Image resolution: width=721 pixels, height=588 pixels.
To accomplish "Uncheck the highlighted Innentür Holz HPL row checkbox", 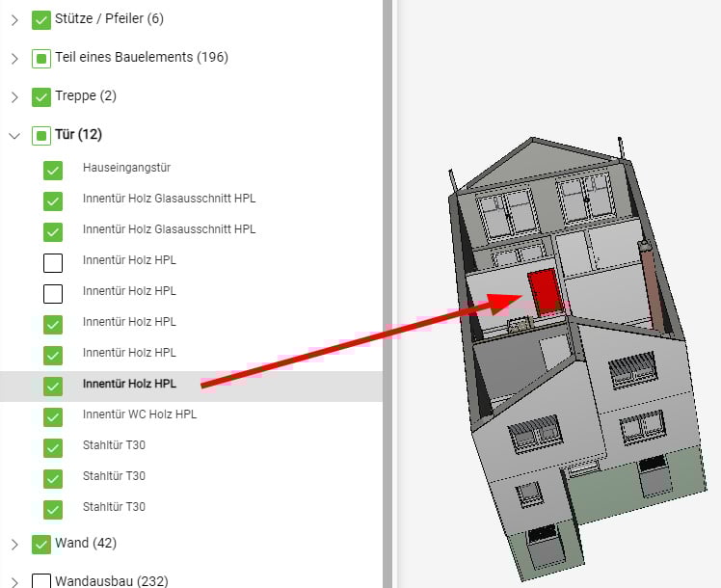I will point(53,387).
